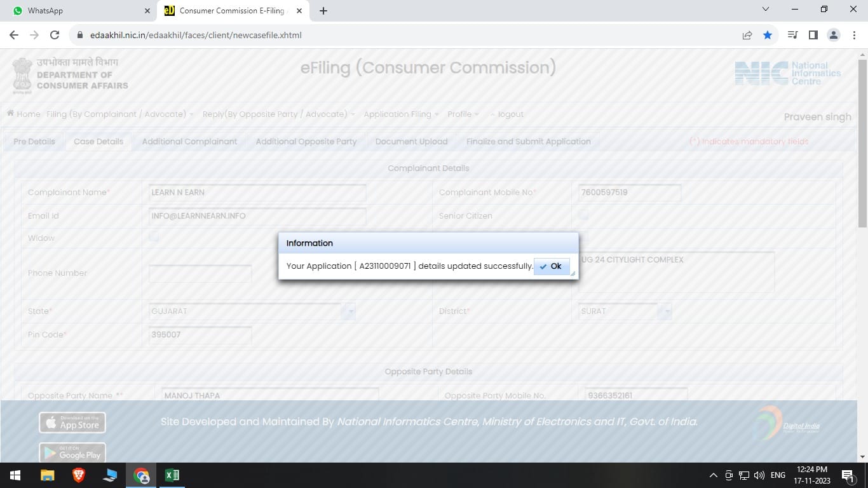
Task: Open File Explorer from the taskbar
Action: (48, 475)
